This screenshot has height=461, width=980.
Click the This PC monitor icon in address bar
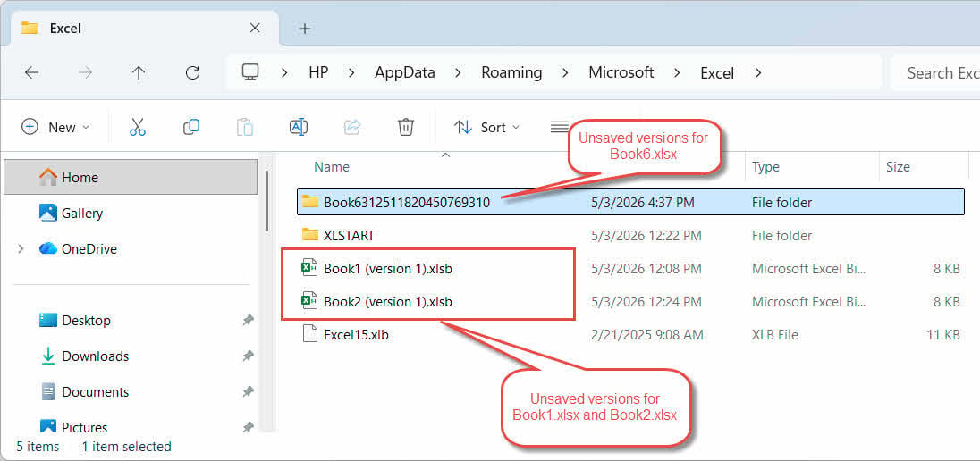(250, 72)
